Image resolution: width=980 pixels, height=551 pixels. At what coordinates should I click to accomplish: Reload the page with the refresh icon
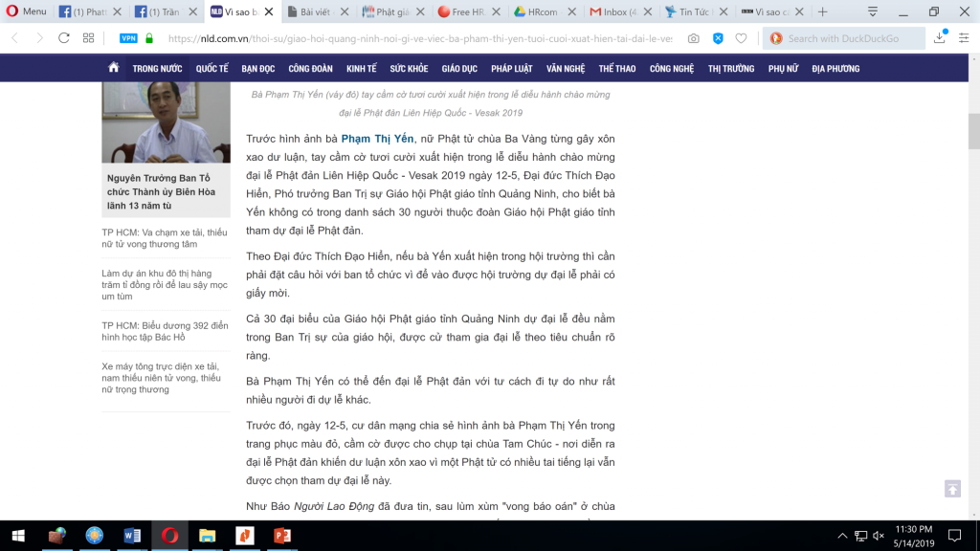pyautogui.click(x=63, y=38)
